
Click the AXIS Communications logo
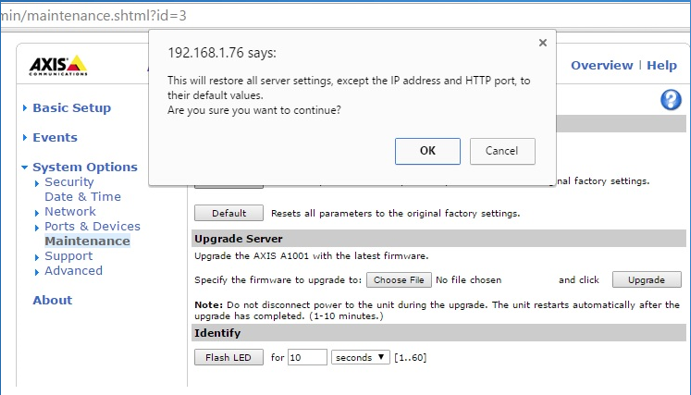[x=58, y=65]
